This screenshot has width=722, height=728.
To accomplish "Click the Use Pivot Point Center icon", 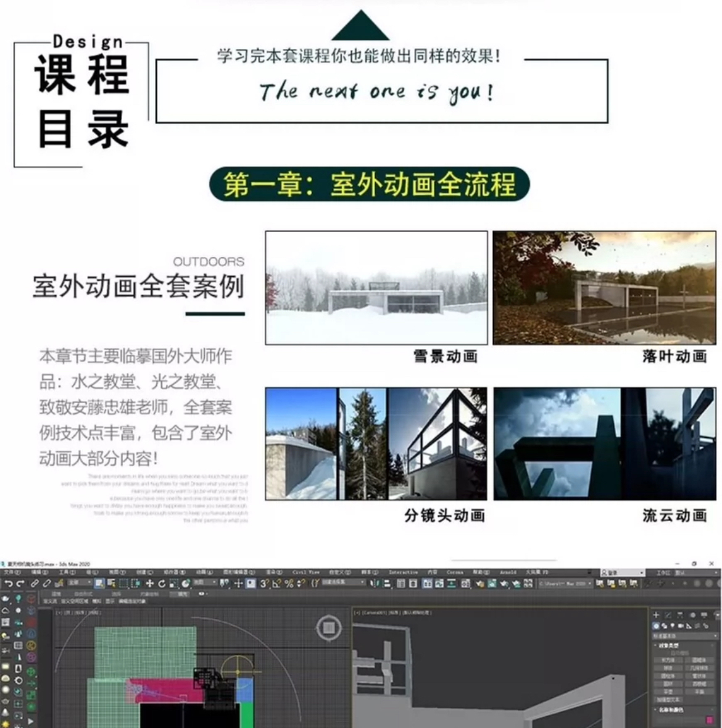I will point(225,583).
